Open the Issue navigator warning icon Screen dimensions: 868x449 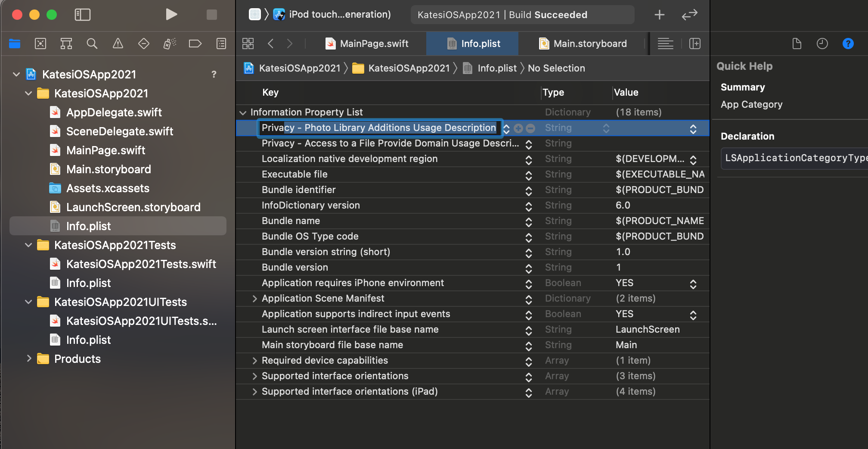(118, 44)
